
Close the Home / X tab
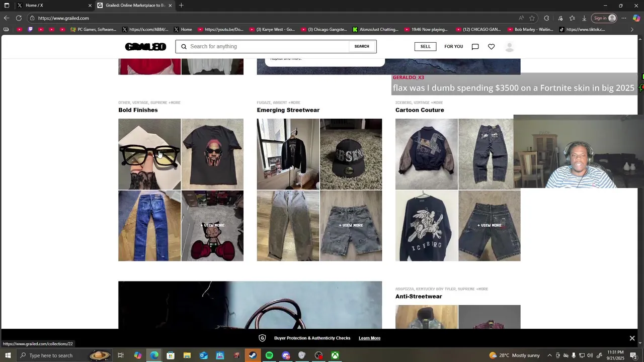(90, 6)
